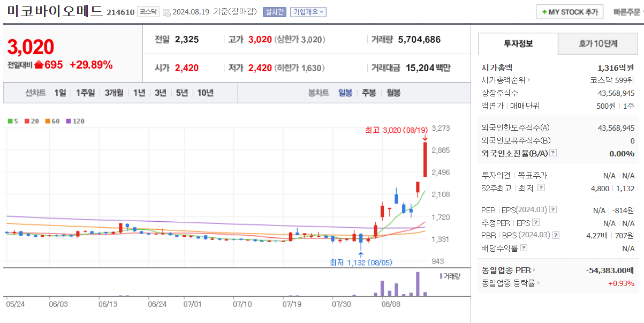Select the 1년 line chart period
644x323 pixels.
[x=139, y=93]
